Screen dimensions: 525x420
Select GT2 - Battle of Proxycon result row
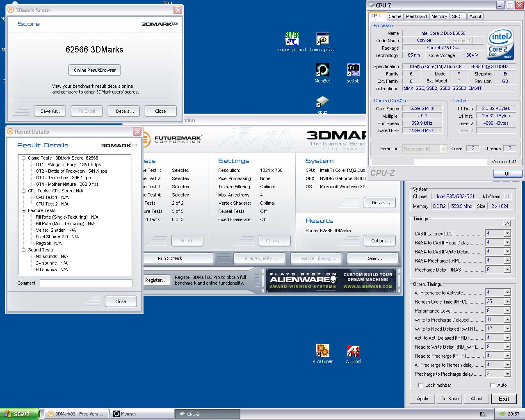(71, 171)
